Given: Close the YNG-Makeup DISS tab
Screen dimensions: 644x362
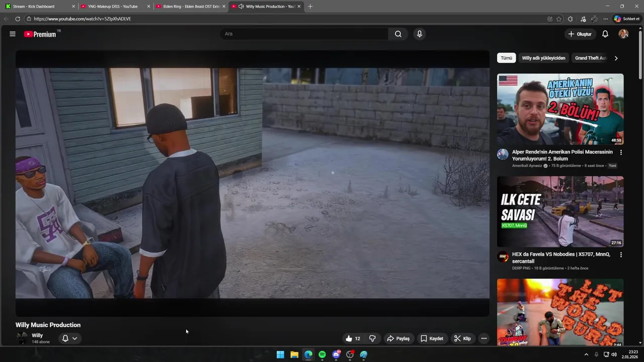Looking at the screenshot, I should click(x=148, y=7).
